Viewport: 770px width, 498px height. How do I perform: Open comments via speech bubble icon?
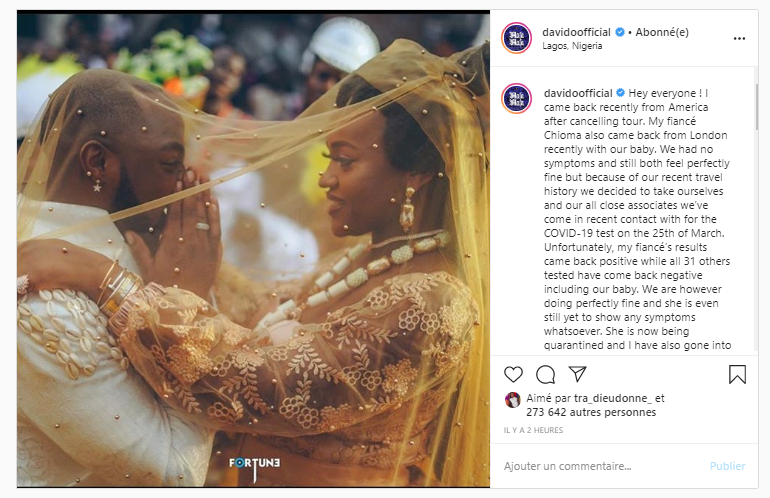tap(545, 374)
